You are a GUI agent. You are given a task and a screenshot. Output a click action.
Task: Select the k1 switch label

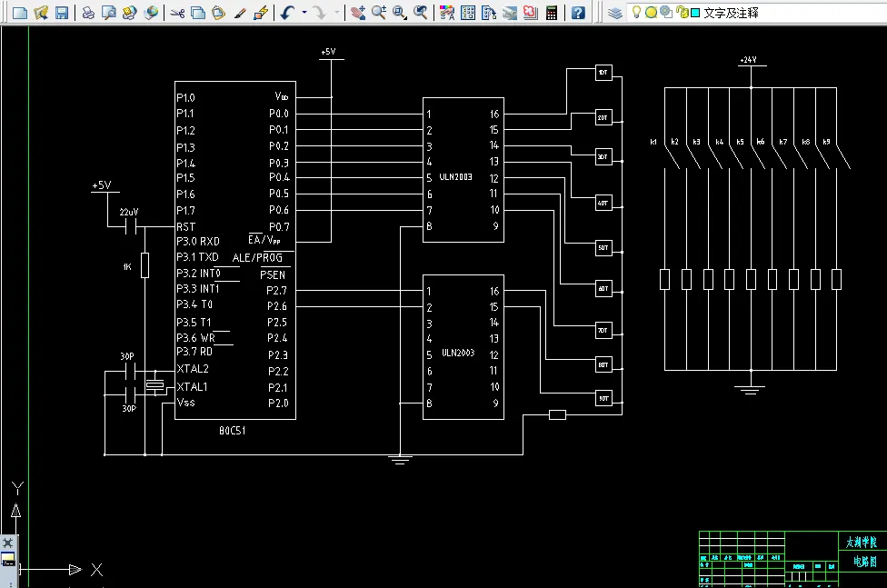653,142
